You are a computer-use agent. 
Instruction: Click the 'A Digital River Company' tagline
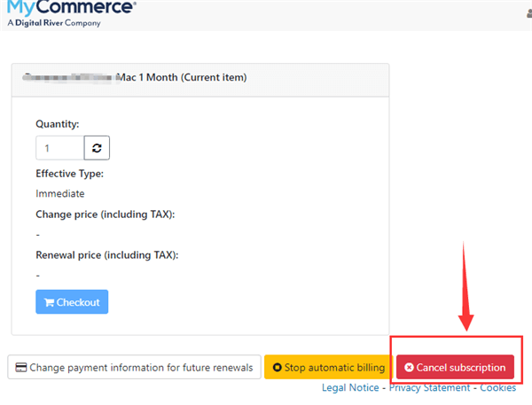click(53, 23)
